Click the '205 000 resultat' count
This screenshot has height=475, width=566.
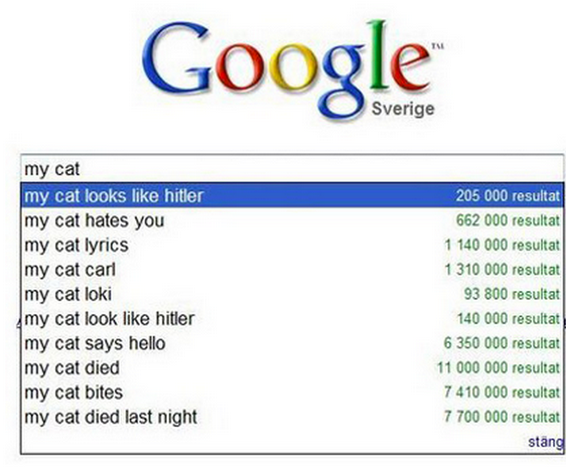point(508,196)
